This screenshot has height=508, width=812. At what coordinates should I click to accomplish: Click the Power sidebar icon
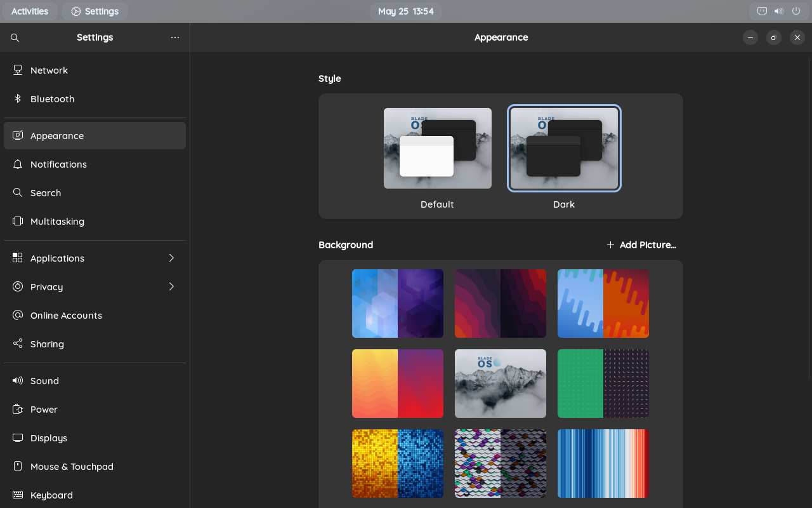pos(18,410)
